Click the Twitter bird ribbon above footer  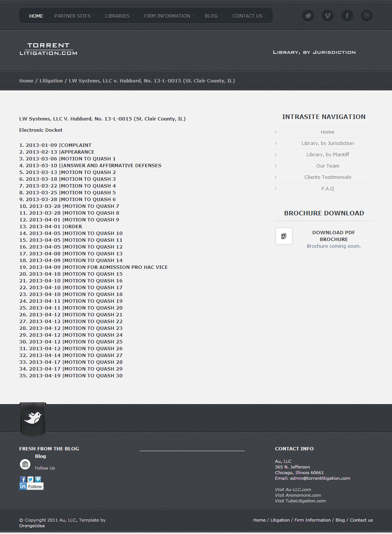coord(33,418)
